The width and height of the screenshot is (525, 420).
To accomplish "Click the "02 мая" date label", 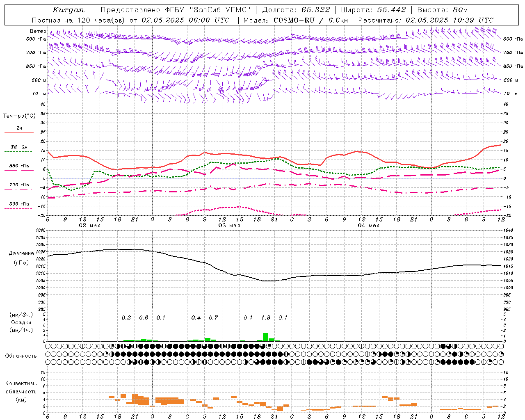I will pos(89,226).
